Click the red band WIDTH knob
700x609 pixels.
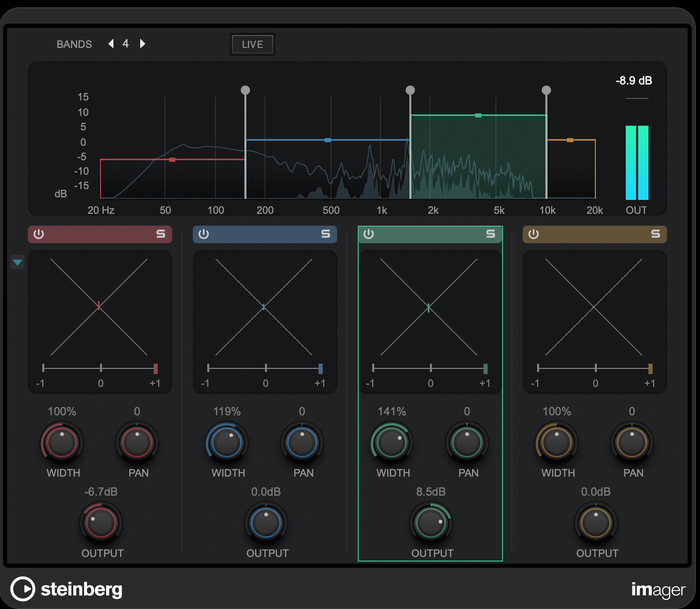click(62, 443)
